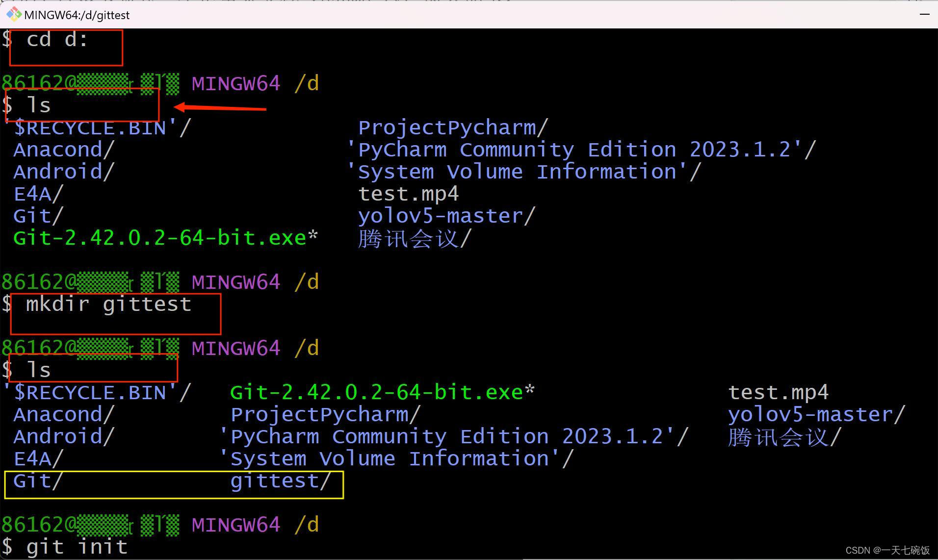Click the ProjectPycharm/ directory entry
The width and height of the screenshot is (938, 560).
click(450, 127)
